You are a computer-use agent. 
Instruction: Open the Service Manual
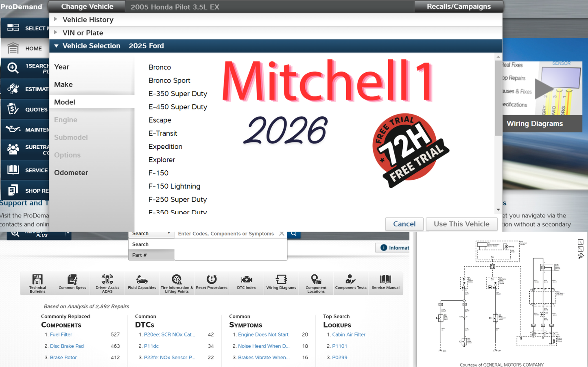385,283
